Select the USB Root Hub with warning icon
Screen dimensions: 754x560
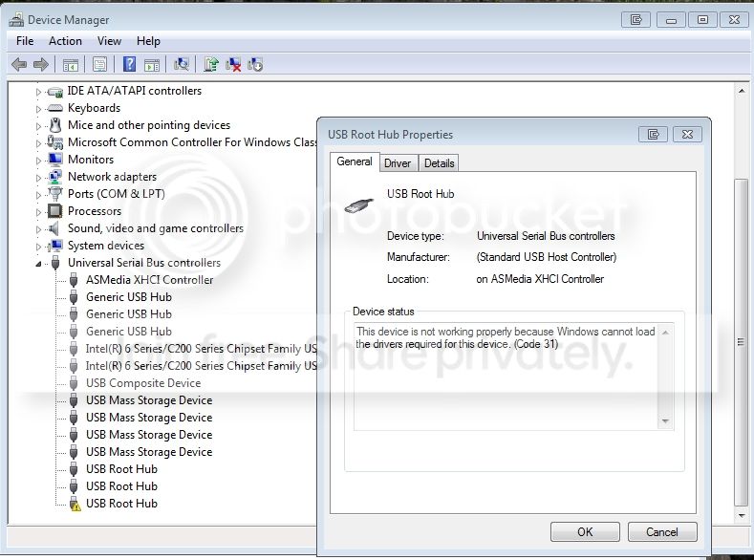coord(121,504)
